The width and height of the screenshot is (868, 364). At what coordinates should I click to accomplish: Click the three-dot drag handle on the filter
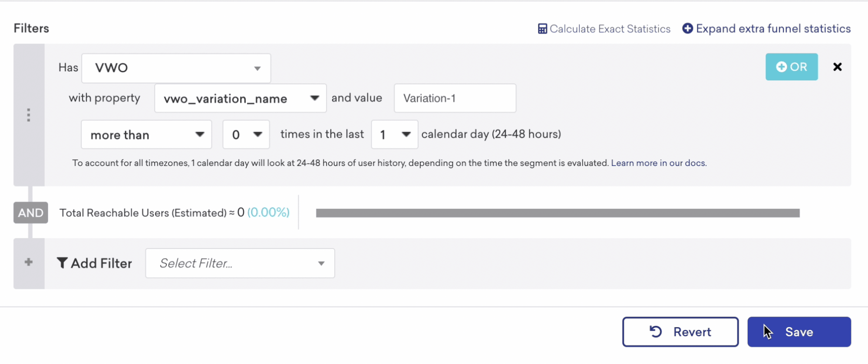click(29, 115)
